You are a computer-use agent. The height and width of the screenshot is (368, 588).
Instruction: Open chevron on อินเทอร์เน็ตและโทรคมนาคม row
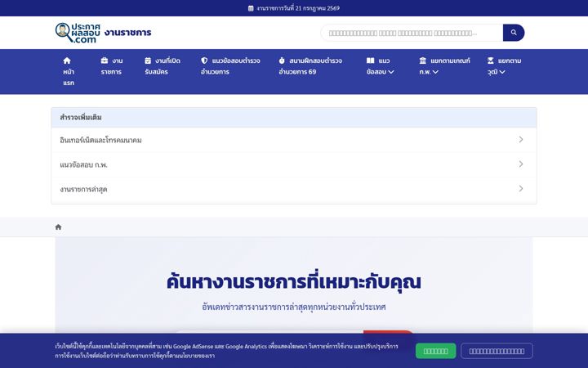(x=521, y=140)
